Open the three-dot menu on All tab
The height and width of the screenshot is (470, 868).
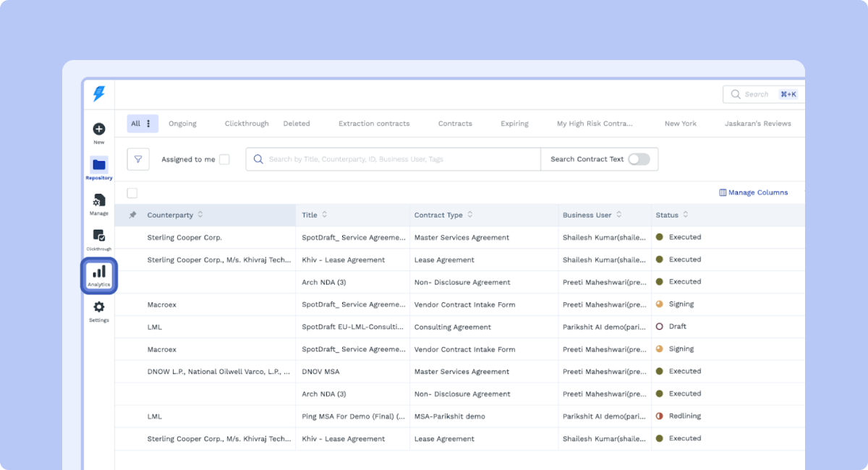click(149, 124)
